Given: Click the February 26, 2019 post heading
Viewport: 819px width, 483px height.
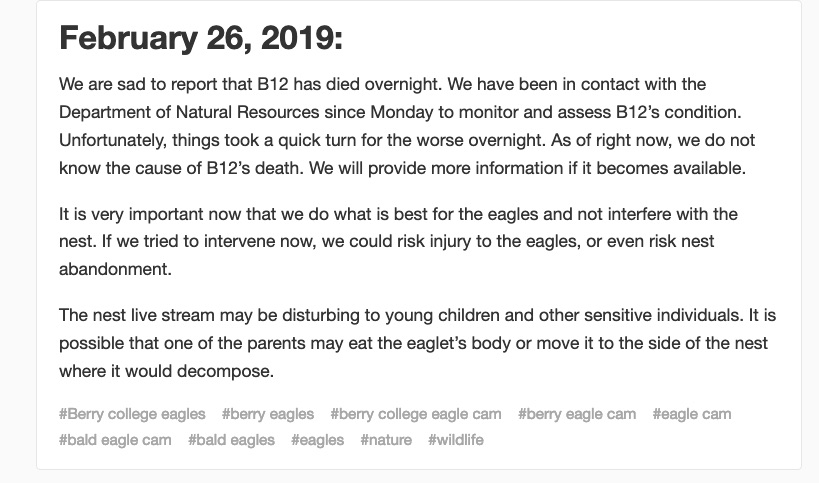Looking at the screenshot, I should 201,38.
